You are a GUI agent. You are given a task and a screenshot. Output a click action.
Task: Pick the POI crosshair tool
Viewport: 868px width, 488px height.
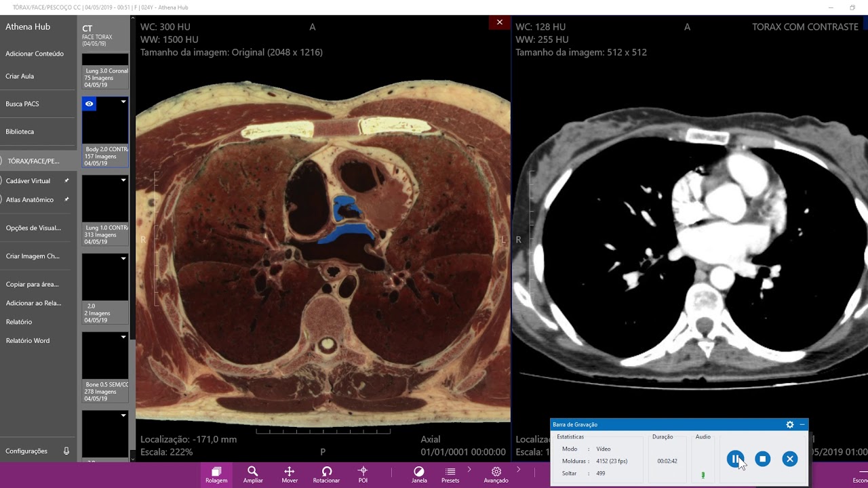[363, 474]
